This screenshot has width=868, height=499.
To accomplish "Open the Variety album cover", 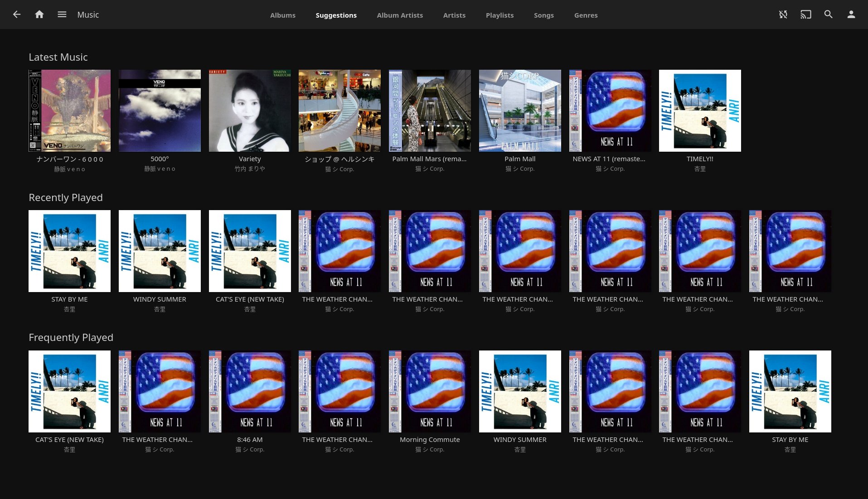I will (x=250, y=110).
